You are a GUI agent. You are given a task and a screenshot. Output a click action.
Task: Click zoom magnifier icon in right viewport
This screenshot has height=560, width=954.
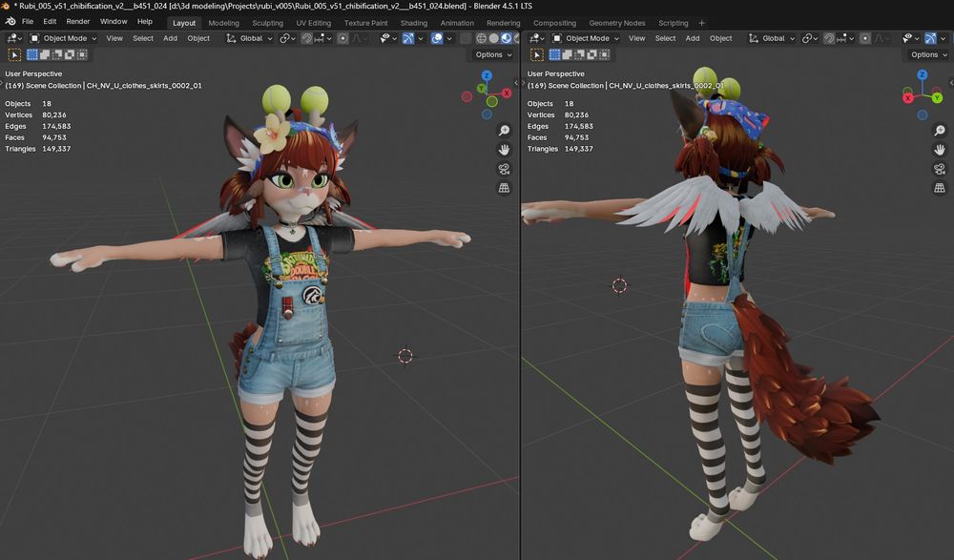(x=940, y=131)
